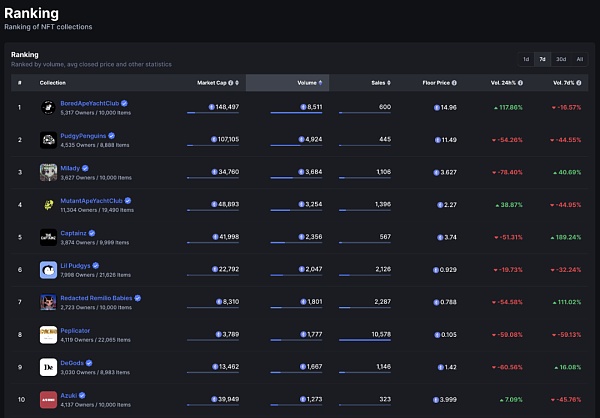This screenshot has width=600, height=418.
Task: Click the PudgyPenguins collection avatar
Action: (48, 140)
